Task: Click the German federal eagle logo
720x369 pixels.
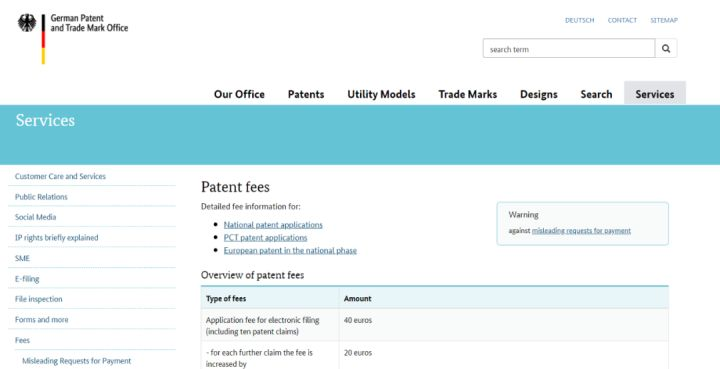Action: [27, 23]
